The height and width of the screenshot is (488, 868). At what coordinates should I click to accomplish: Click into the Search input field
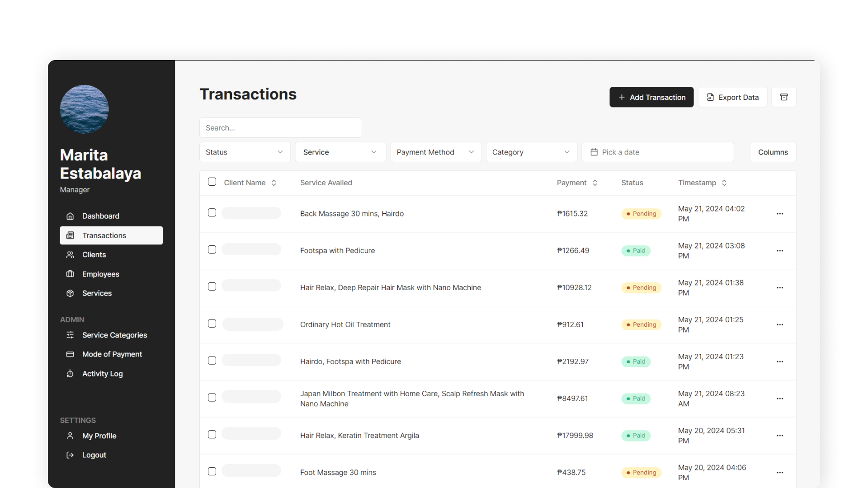coord(280,128)
